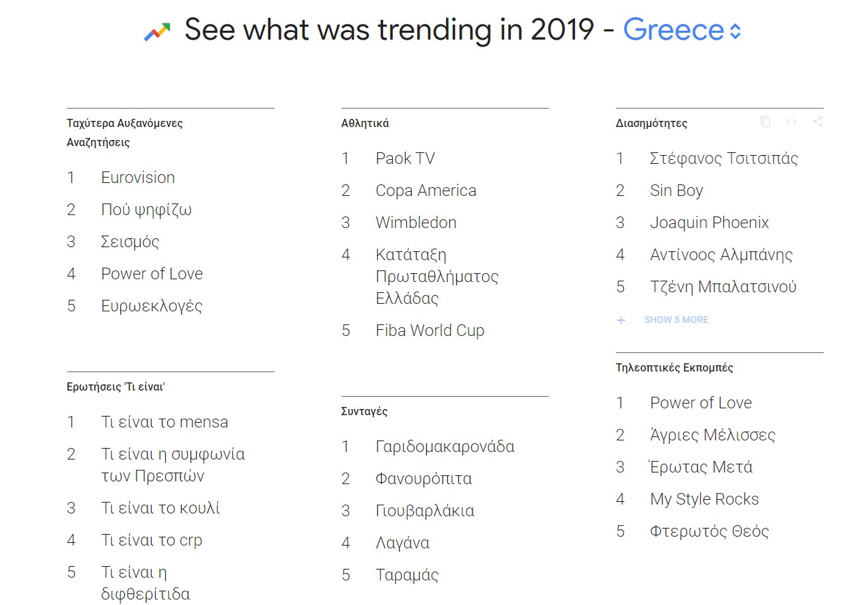This screenshot has width=868, height=605.
Task: Open the Τι είναι το mensa question
Action: 165,422
